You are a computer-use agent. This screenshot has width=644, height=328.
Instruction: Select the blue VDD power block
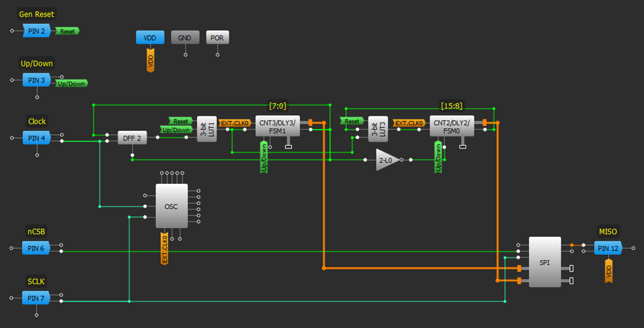click(150, 38)
